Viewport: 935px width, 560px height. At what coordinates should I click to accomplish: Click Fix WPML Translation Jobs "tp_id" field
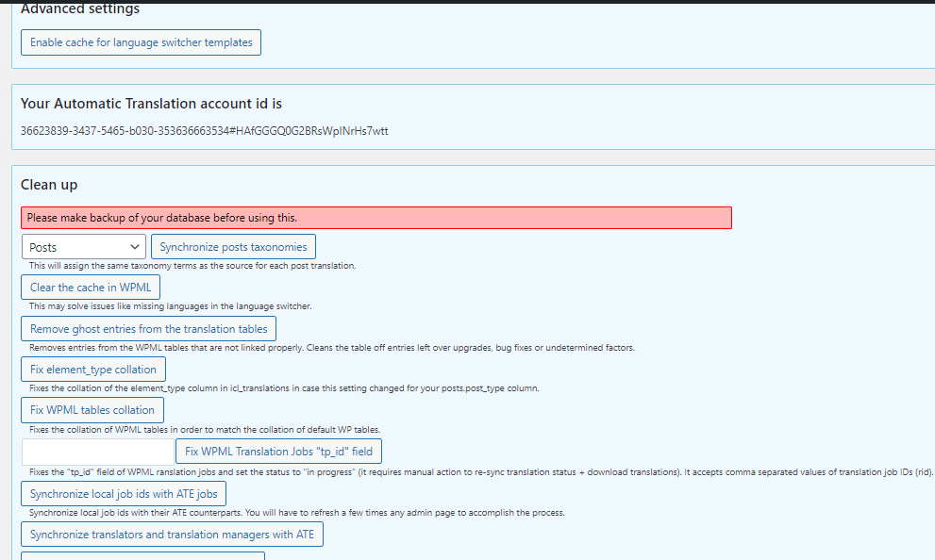[278, 452]
